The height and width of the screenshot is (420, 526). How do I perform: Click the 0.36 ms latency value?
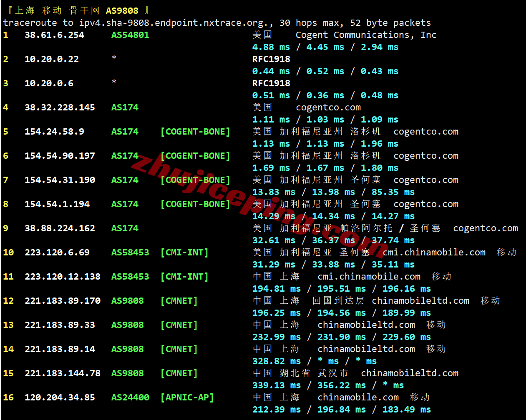[325, 95]
